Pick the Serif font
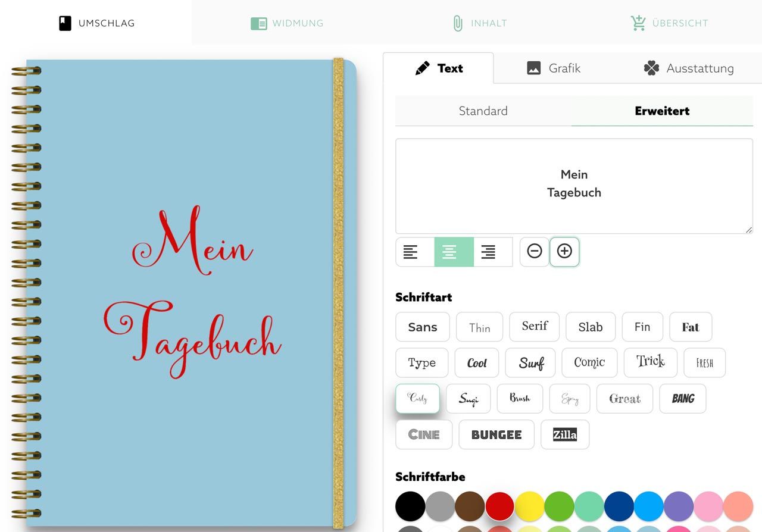The height and width of the screenshot is (532, 762). [535, 327]
